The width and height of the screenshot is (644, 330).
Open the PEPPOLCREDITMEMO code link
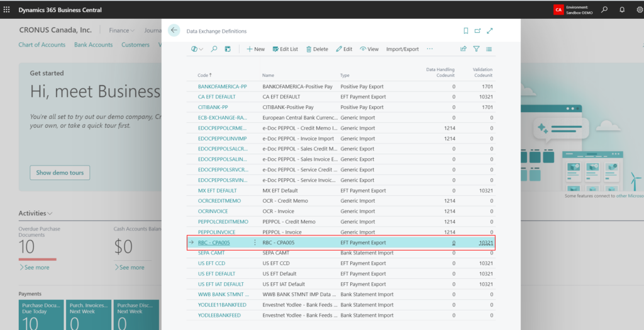click(x=223, y=222)
